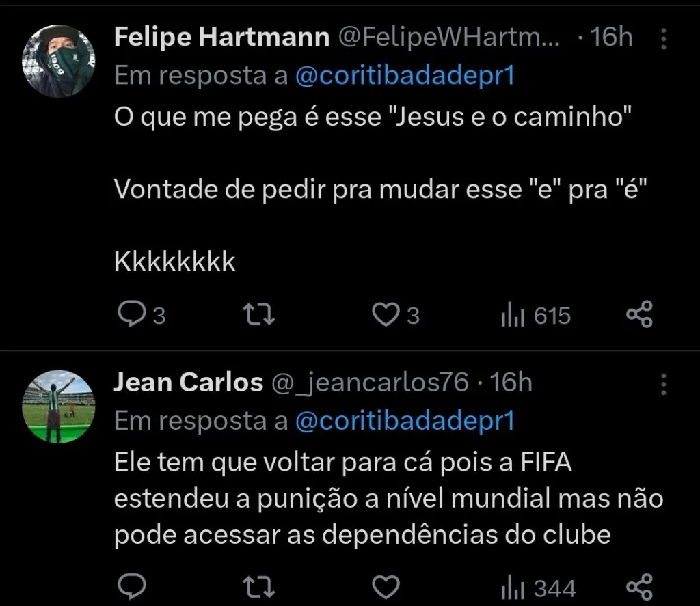Open the tweet text about "Jesus e o caminho"
The image size is (700, 606).
(x=371, y=118)
